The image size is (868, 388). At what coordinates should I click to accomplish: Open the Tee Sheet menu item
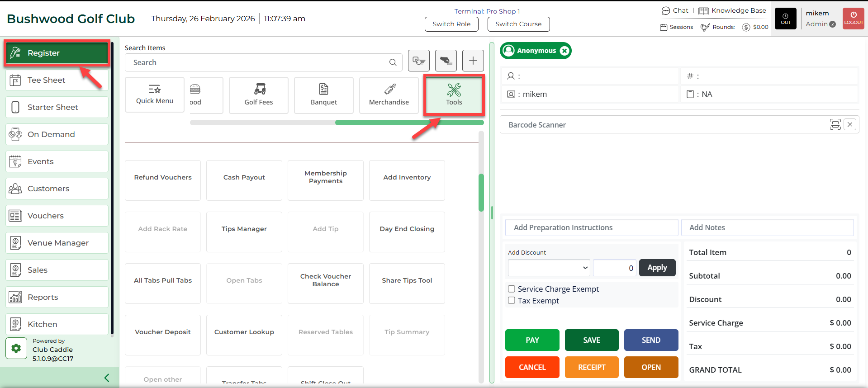57,80
